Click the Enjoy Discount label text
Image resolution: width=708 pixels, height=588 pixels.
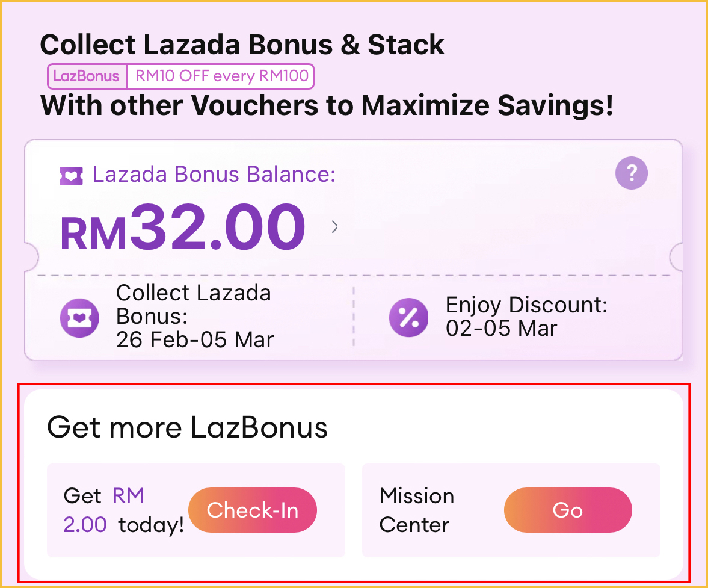(x=526, y=305)
